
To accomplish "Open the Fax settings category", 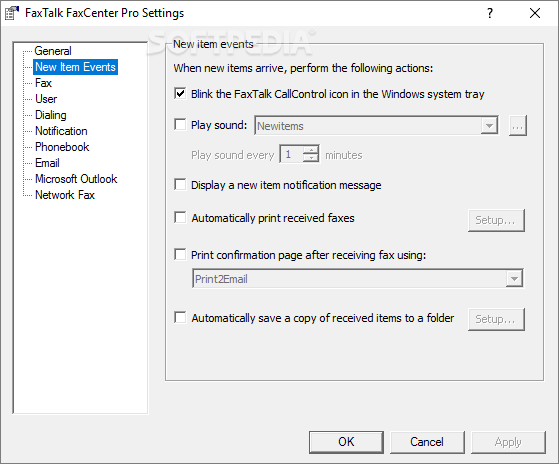I will coord(43,83).
